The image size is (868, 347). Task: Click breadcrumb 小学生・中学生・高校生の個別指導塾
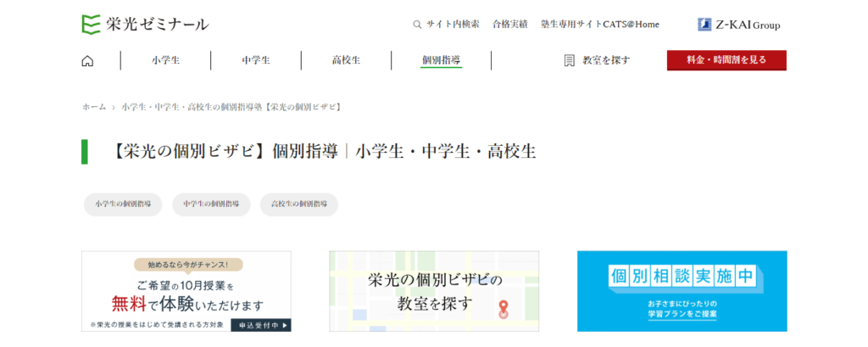click(x=231, y=106)
